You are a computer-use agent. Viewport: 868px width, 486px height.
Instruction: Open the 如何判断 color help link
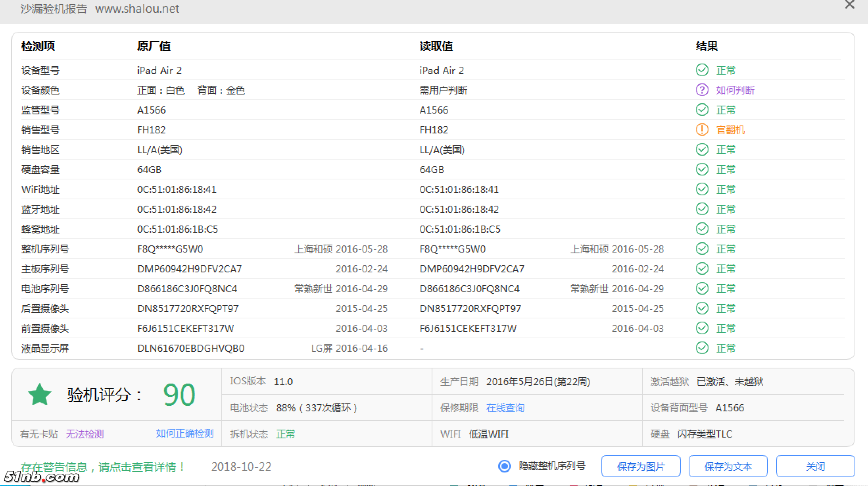pyautogui.click(x=735, y=90)
